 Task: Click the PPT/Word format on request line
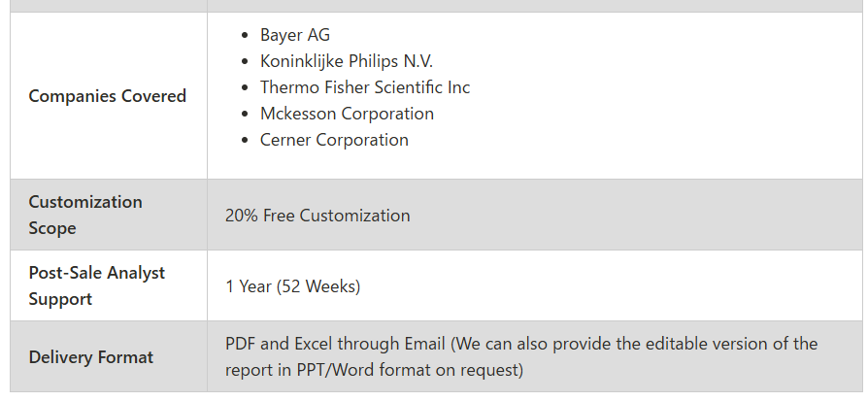pyautogui.click(x=374, y=370)
